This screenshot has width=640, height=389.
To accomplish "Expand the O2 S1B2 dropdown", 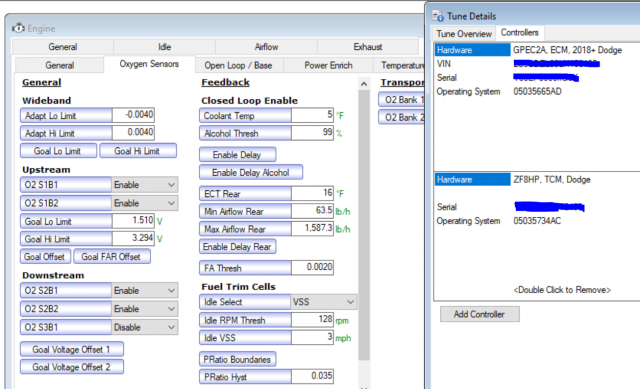I will click(x=144, y=203).
